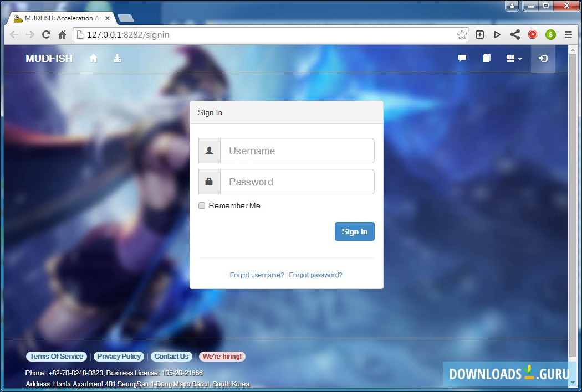Image resolution: width=582 pixels, height=392 pixels.
Task: Click the address line starting Hanla Apartment
Action: coord(137,384)
